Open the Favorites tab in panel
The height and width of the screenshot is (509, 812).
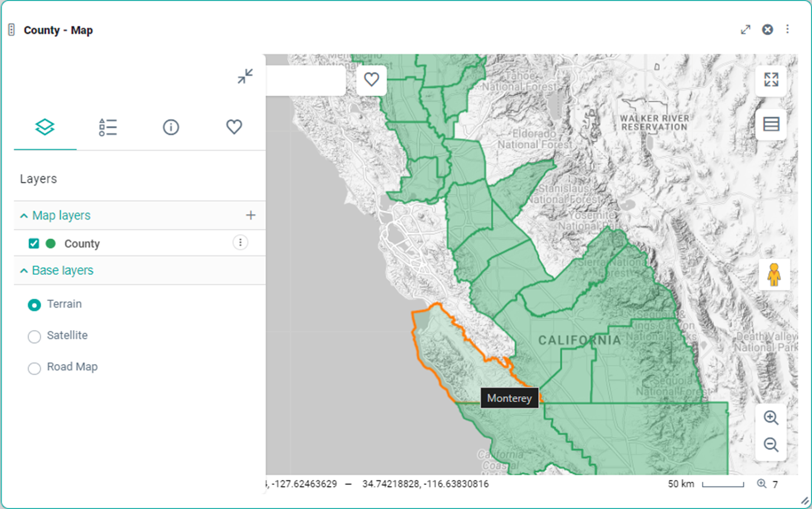tap(234, 127)
